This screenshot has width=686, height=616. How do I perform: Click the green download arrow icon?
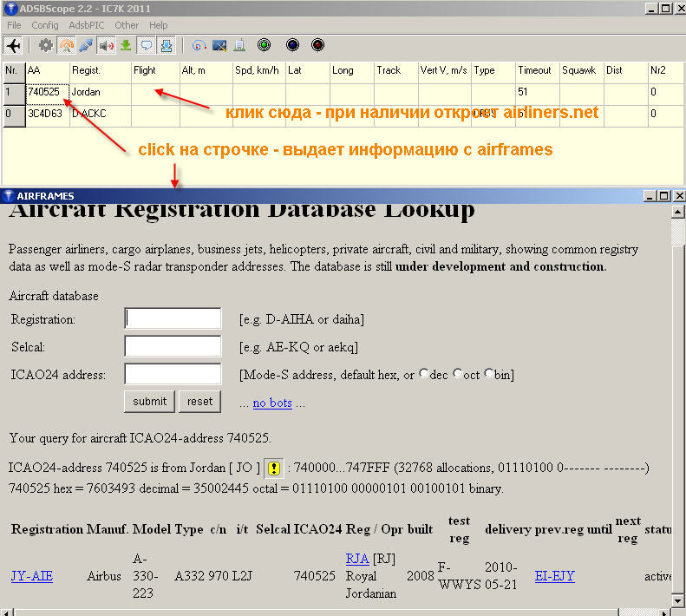(126, 45)
